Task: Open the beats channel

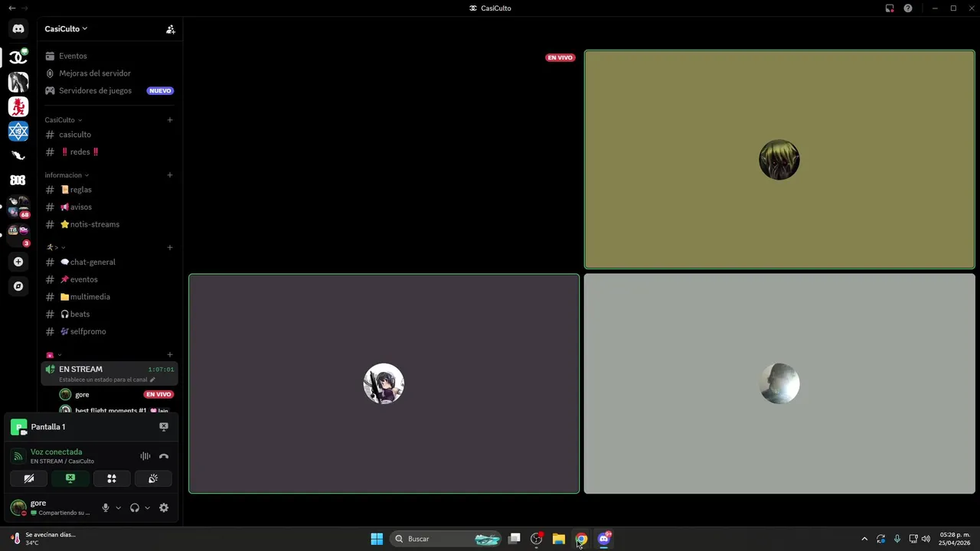Action: click(109, 314)
